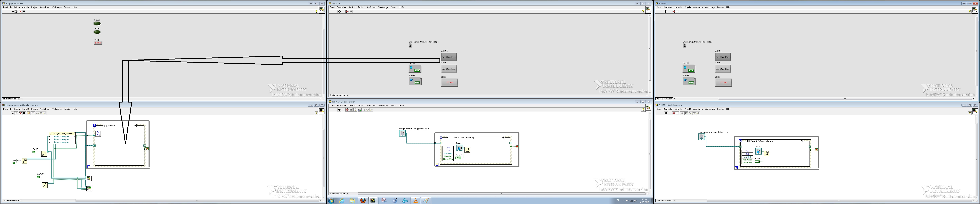
Task: Open "Event 1": Wertänderung case dropdown in SubVI1
Action: pos(503,138)
